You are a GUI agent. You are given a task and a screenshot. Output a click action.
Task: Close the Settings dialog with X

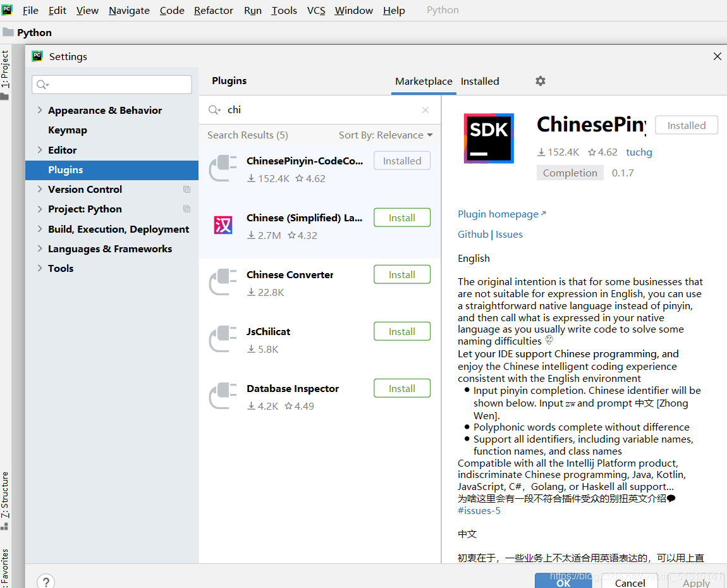coord(718,56)
